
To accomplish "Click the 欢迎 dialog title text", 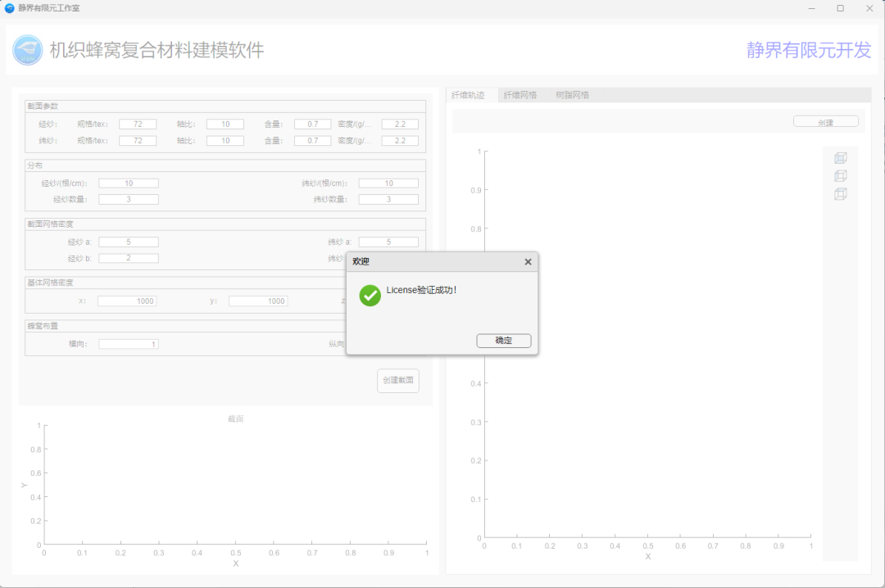I will tap(361, 262).
